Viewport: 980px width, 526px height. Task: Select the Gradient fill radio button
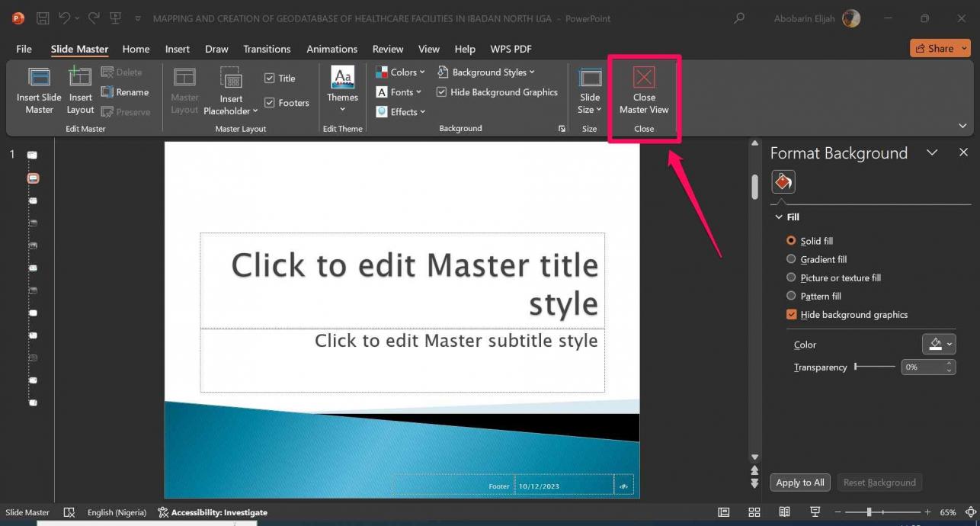coord(791,259)
